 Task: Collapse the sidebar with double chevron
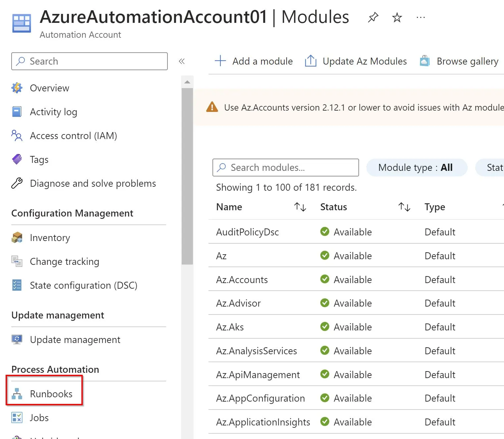[x=182, y=61]
